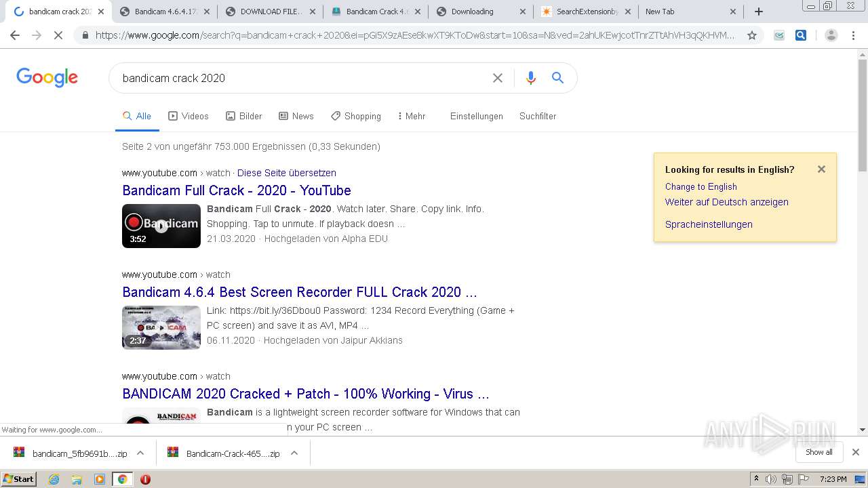
Task: Switch to the News results tab
Action: pos(296,116)
